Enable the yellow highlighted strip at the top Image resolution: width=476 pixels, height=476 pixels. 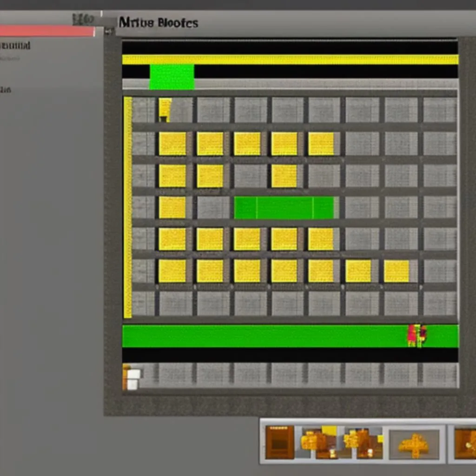tap(288, 58)
